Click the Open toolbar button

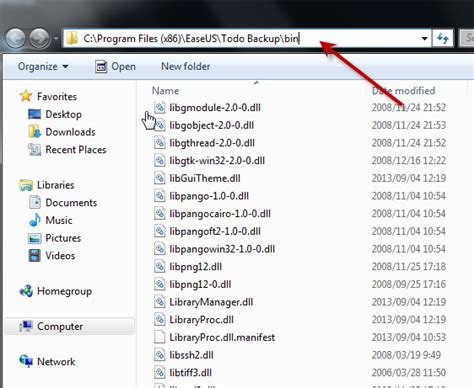click(115, 66)
